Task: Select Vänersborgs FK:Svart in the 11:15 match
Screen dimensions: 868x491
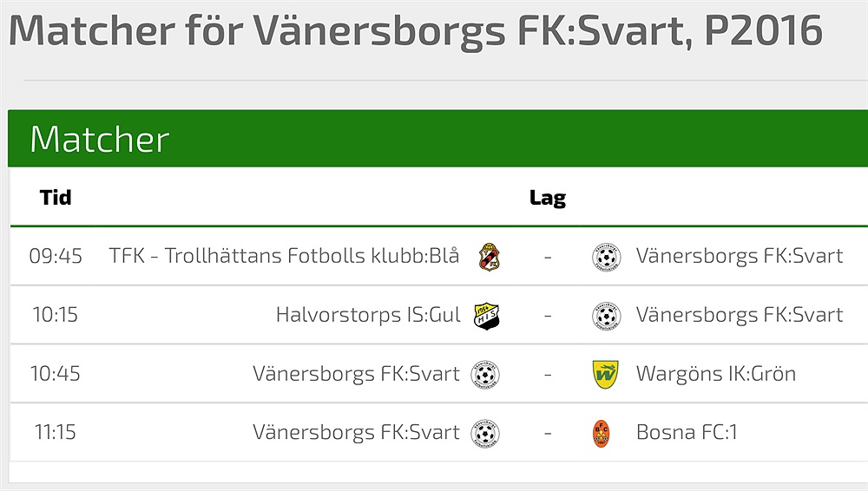Action: pyautogui.click(x=356, y=432)
